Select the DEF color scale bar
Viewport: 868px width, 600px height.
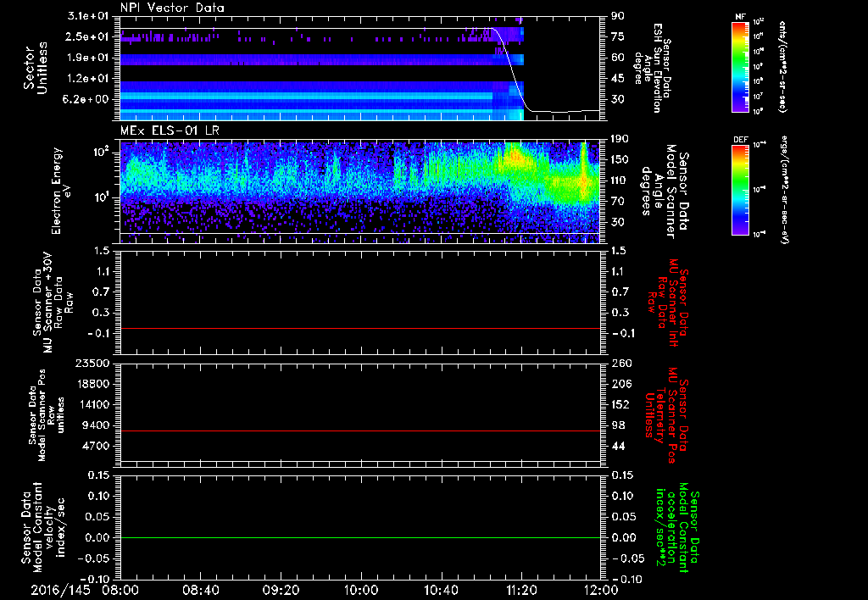pyautogui.click(x=738, y=190)
